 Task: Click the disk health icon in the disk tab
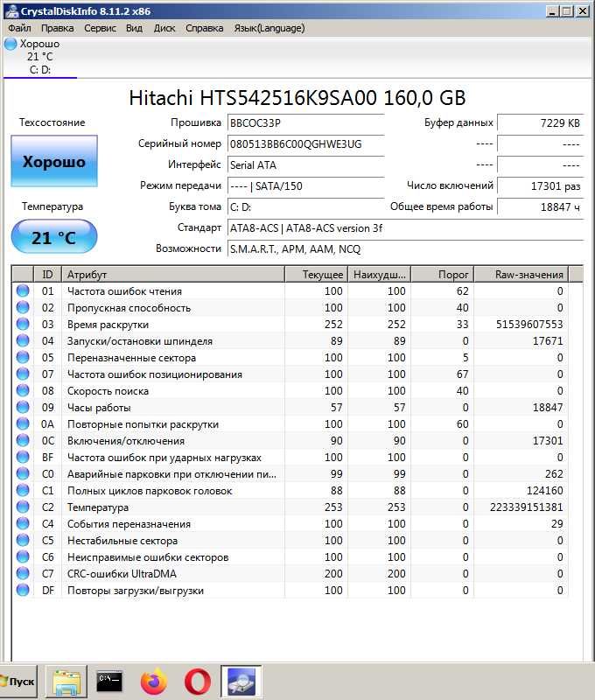[x=10, y=44]
